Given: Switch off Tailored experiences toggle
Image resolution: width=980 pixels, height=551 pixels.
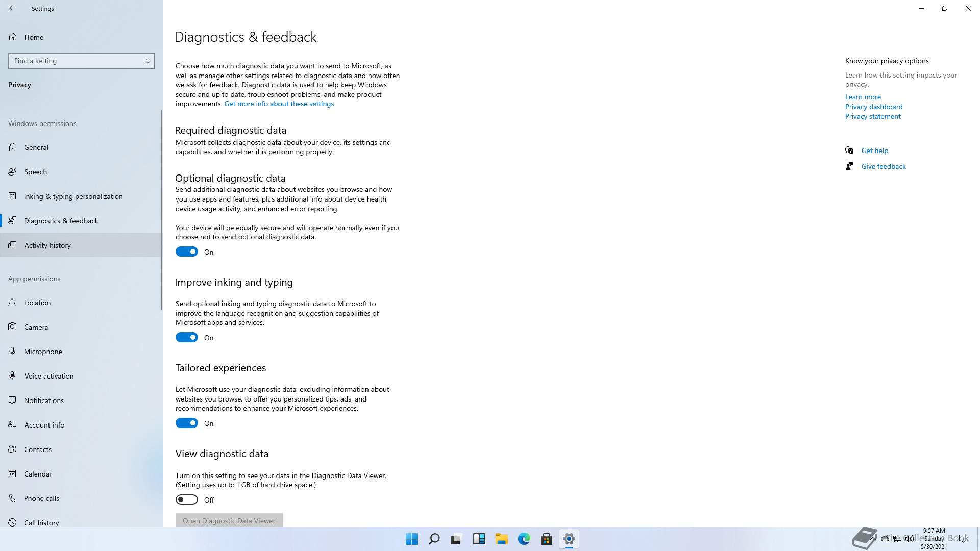Looking at the screenshot, I should pyautogui.click(x=187, y=423).
